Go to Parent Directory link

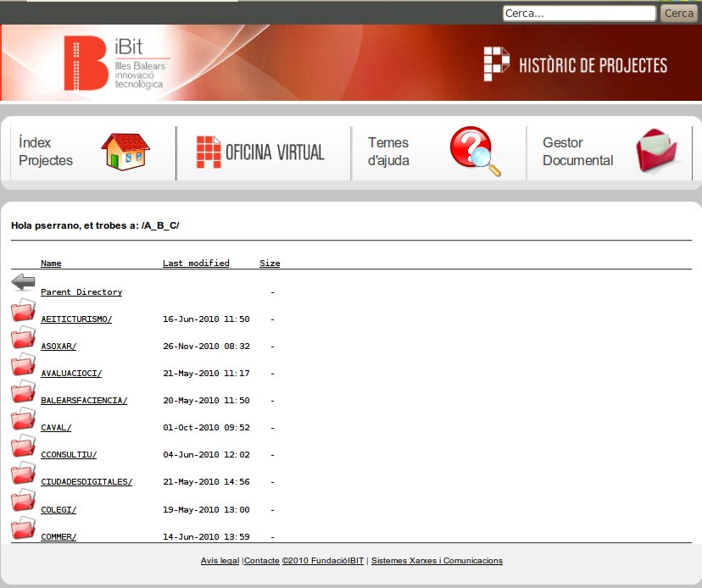[x=81, y=291]
